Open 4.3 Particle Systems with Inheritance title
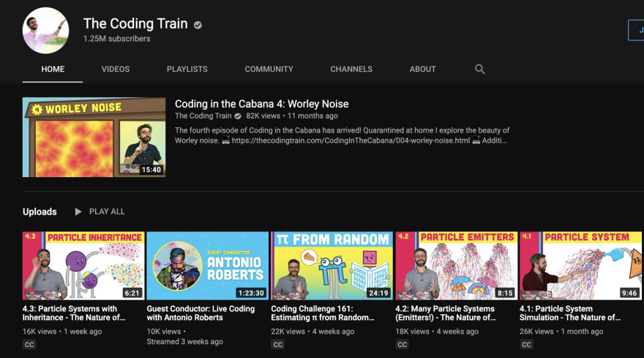The height and width of the screenshot is (358, 644). [x=74, y=313]
